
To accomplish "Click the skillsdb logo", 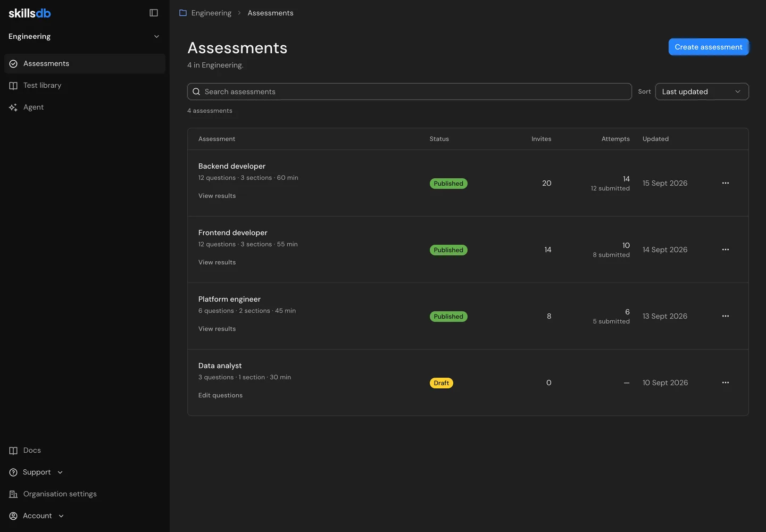I will 30,13.
